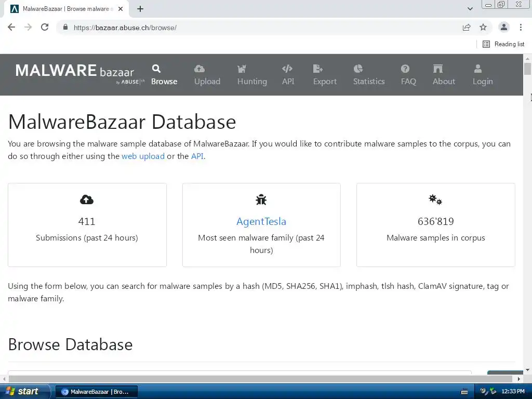The width and height of the screenshot is (532, 399).
Task: Open the AgentTesla malware family link
Action: pos(261,221)
